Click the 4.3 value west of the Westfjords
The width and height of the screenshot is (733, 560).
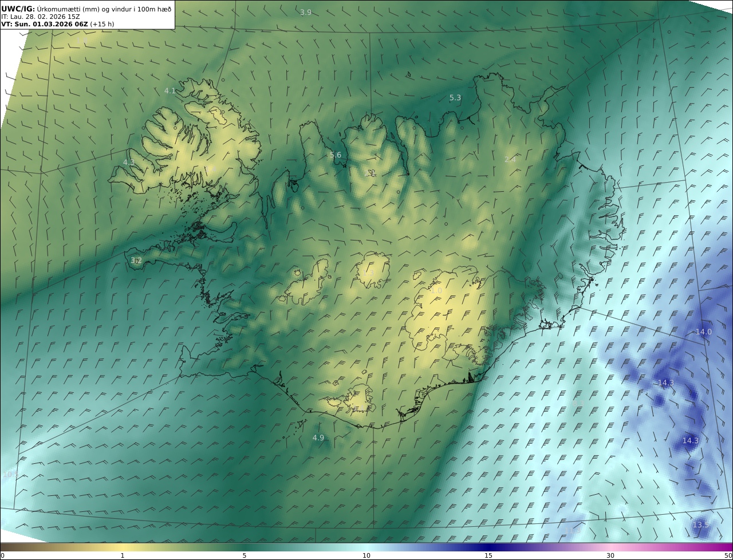click(129, 163)
